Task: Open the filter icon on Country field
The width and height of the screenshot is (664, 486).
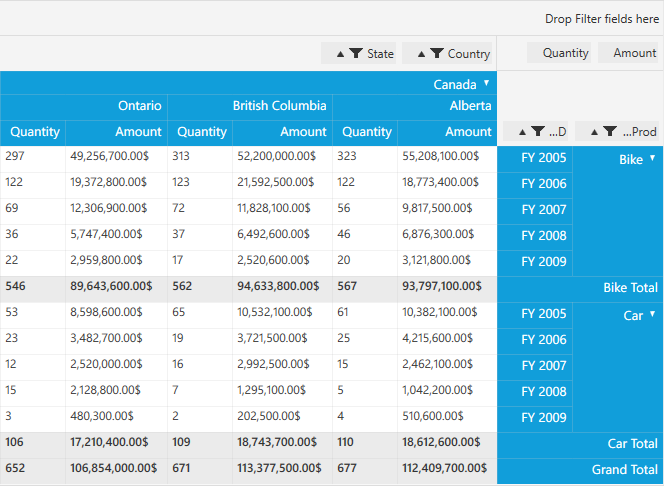Action: [437, 53]
